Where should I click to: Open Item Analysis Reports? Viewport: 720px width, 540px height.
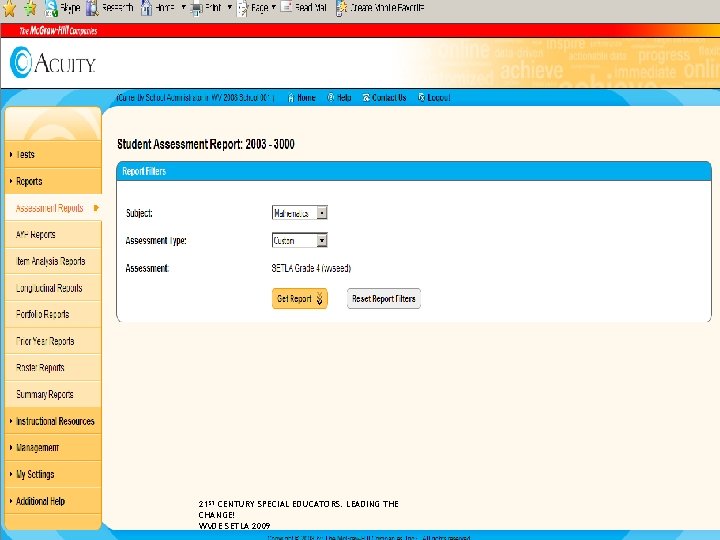click(53, 261)
